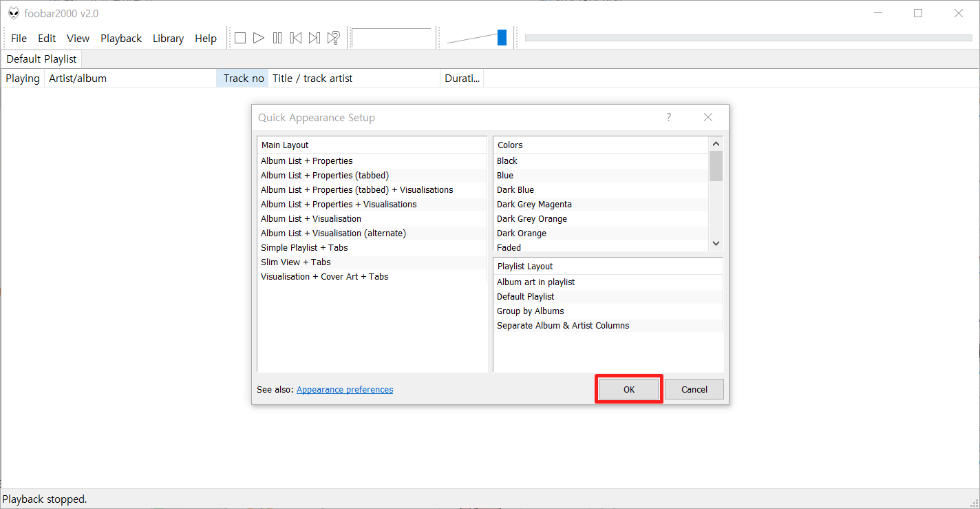Select Group by Albums playlist layout
This screenshot has width=980, height=509.
pyautogui.click(x=608, y=311)
